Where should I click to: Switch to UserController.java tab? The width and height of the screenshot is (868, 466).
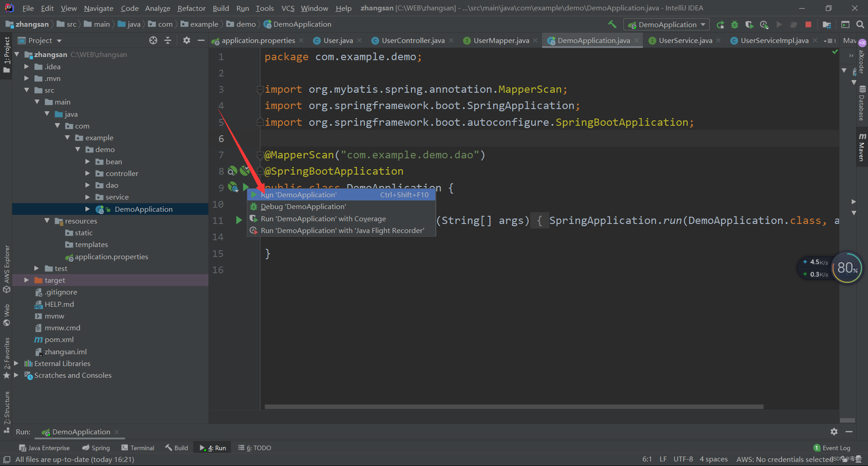click(x=413, y=40)
